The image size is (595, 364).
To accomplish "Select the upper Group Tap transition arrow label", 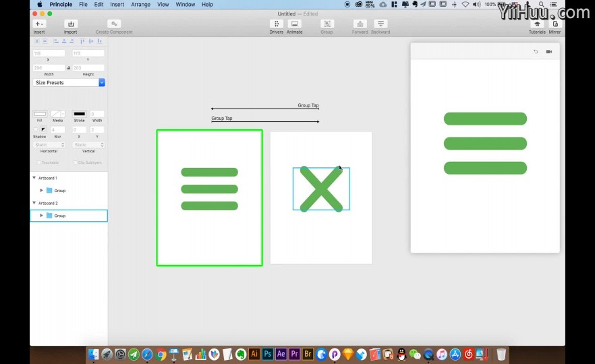I will point(308,105).
